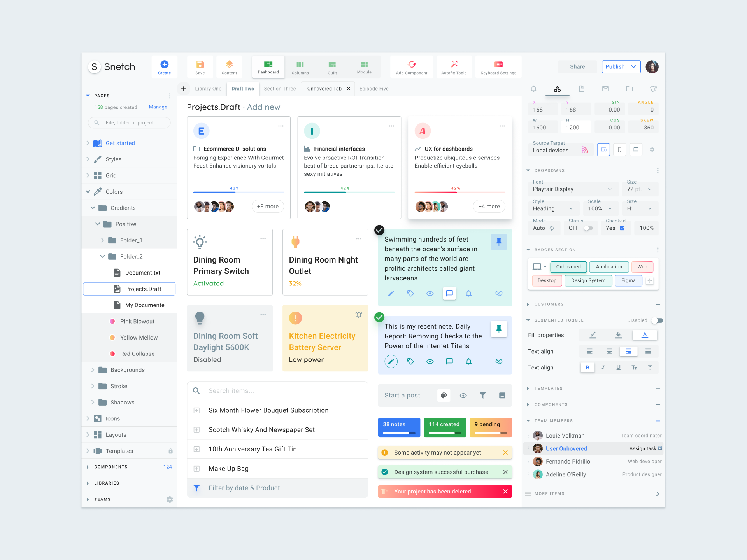Open the Scale dropdown showing 100%
The width and height of the screenshot is (747, 560).
(601, 208)
